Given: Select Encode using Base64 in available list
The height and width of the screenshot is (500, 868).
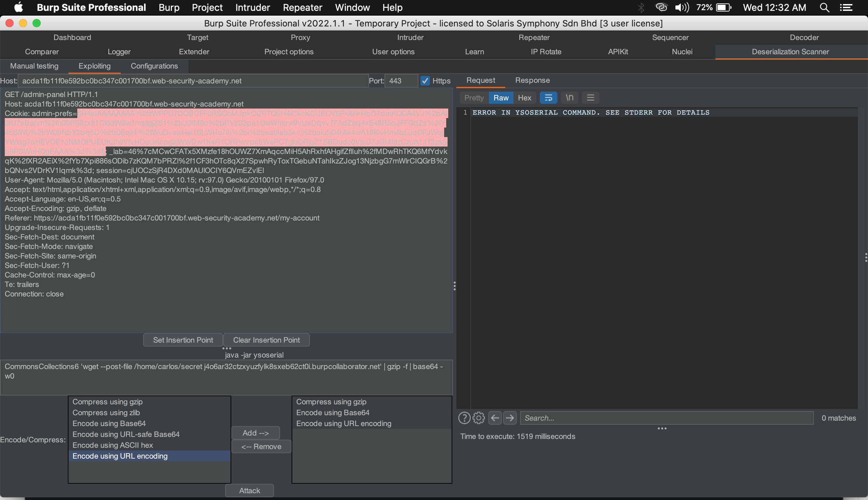Looking at the screenshot, I should (149, 423).
